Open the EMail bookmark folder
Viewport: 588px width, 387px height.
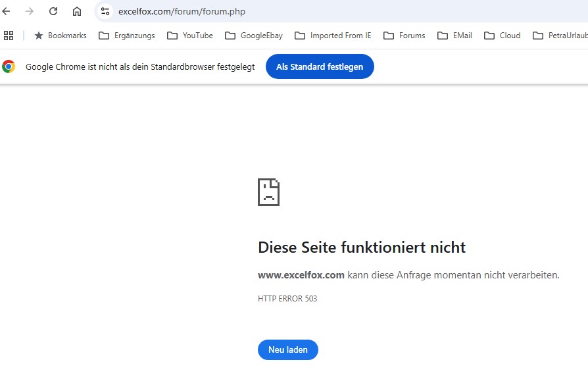point(455,36)
